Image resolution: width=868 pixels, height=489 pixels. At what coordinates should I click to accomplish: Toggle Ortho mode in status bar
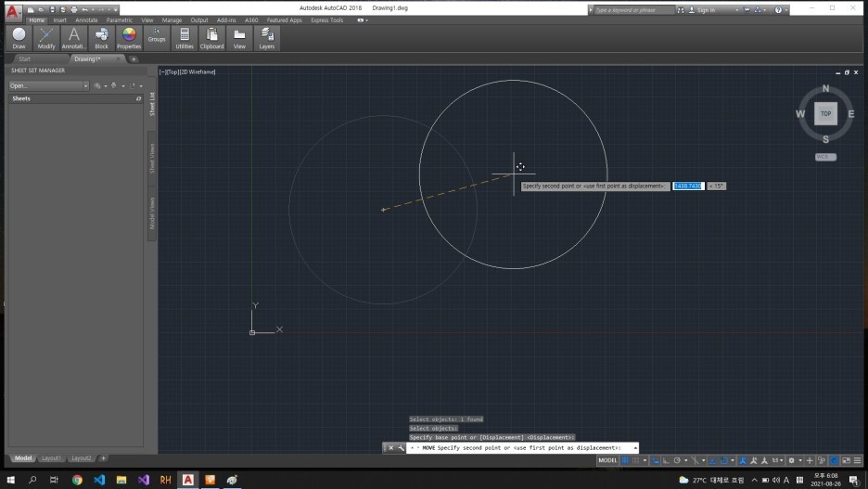click(x=666, y=460)
